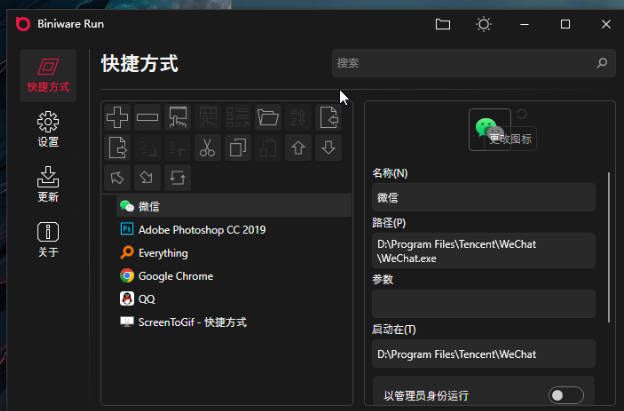Select the Google Chrome shortcut
624x411 pixels.
[234, 276]
